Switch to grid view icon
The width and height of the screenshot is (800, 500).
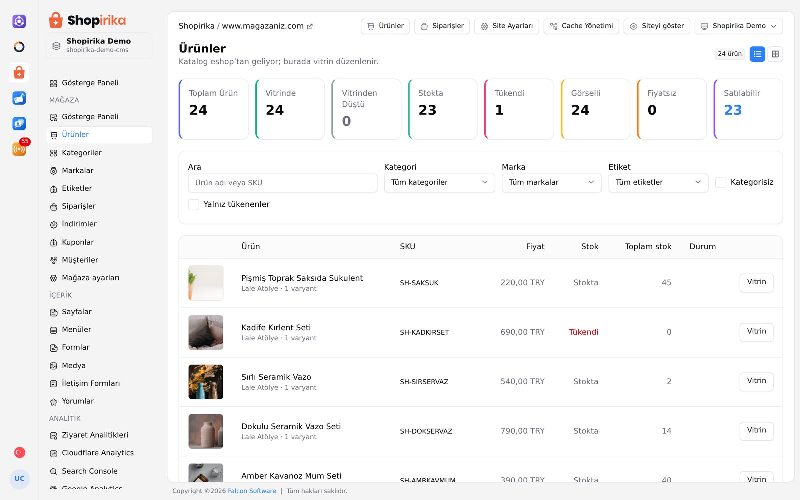coord(775,54)
